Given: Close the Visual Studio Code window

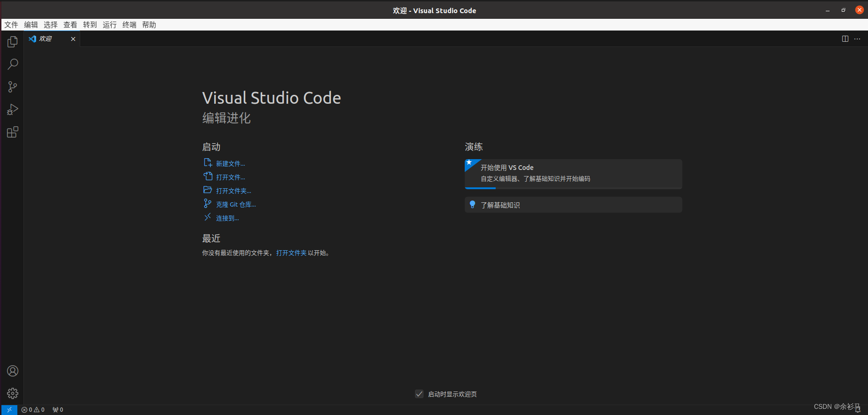Looking at the screenshot, I should [859, 10].
